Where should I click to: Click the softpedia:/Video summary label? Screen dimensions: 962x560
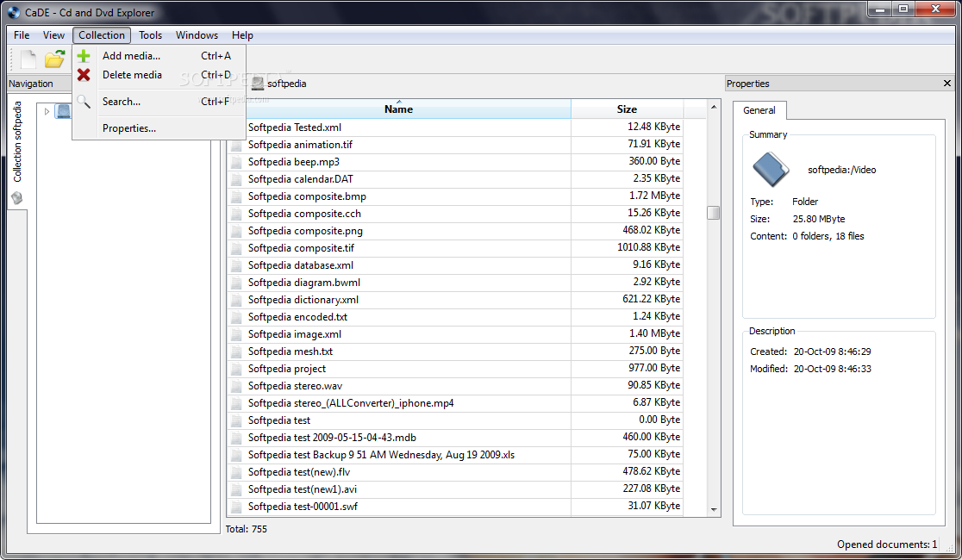click(841, 170)
